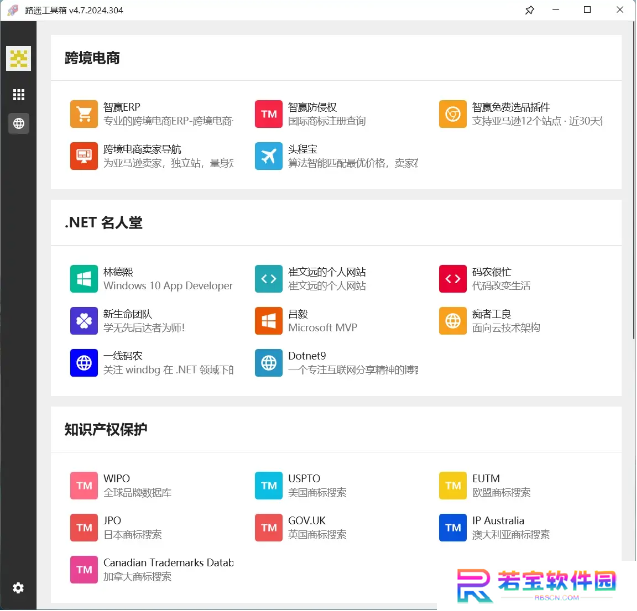Click the 学无先后达者为师 description text
The height and width of the screenshot is (611, 637).
(144, 327)
